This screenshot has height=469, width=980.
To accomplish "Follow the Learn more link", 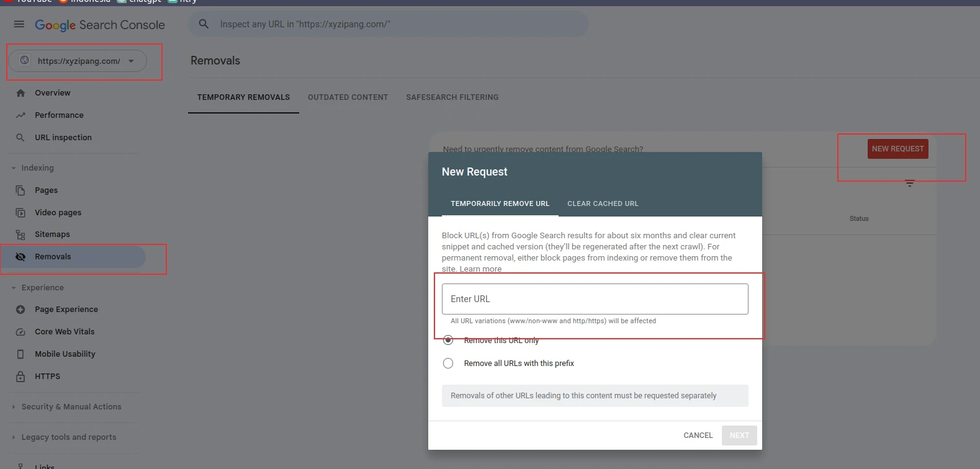I will (480, 269).
